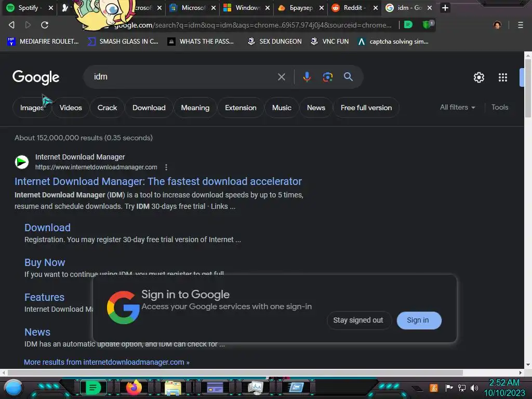
Task: Open the performance monitor taskbar icon
Action: tap(256, 388)
